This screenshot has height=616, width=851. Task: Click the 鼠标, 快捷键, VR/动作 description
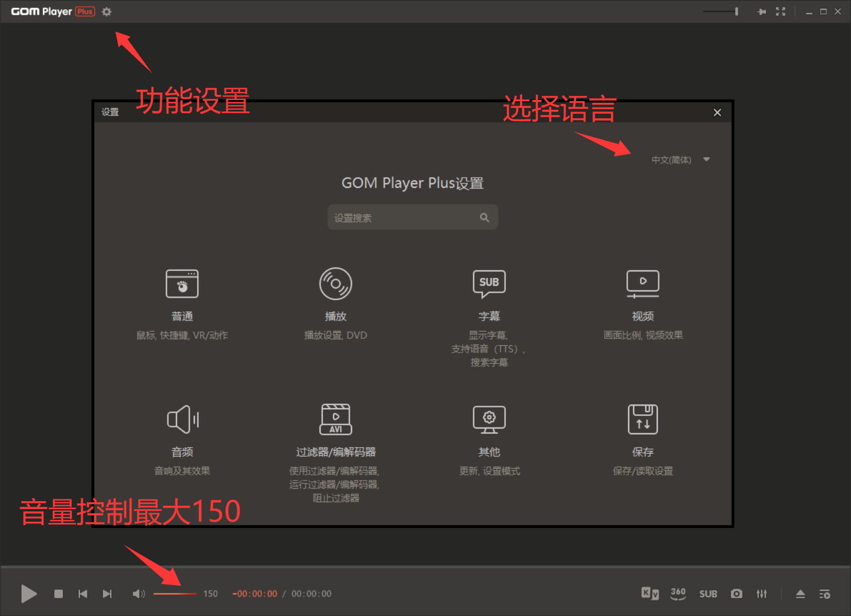click(182, 335)
